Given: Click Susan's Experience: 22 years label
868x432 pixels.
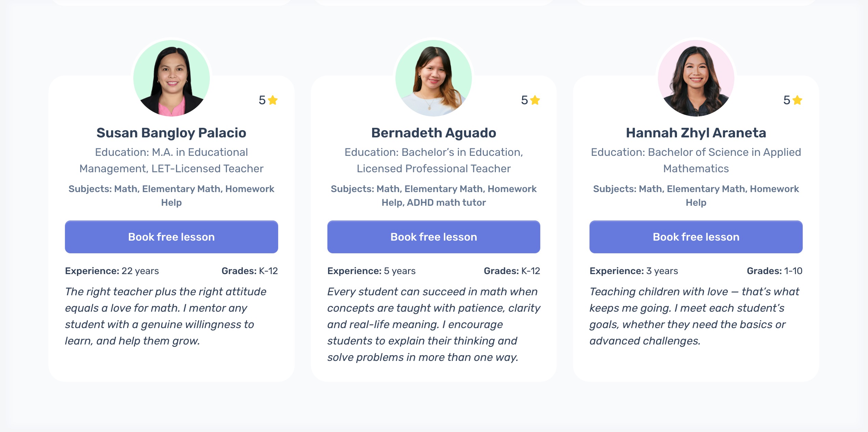Looking at the screenshot, I should [112, 271].
